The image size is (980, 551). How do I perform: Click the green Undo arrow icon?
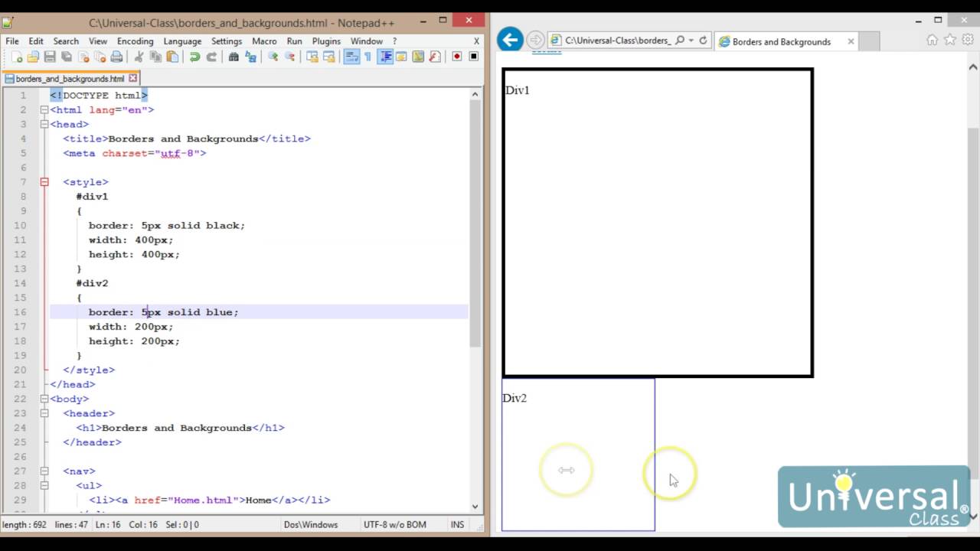pyautogui.click(x=194, y=57)
